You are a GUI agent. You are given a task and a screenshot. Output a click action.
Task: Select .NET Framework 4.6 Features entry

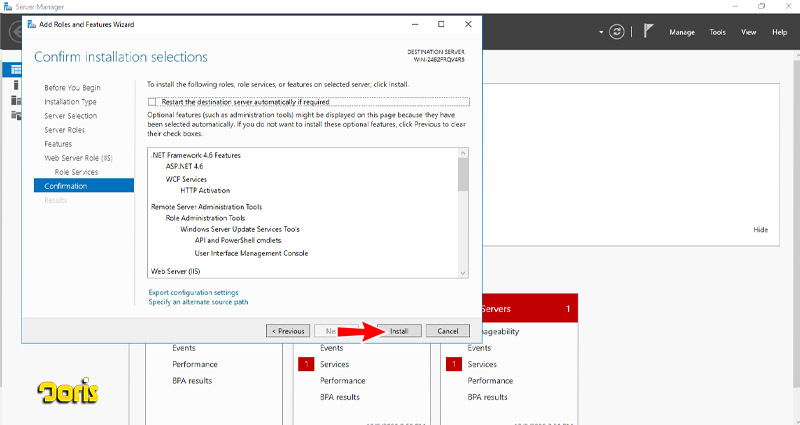point(195,155)
